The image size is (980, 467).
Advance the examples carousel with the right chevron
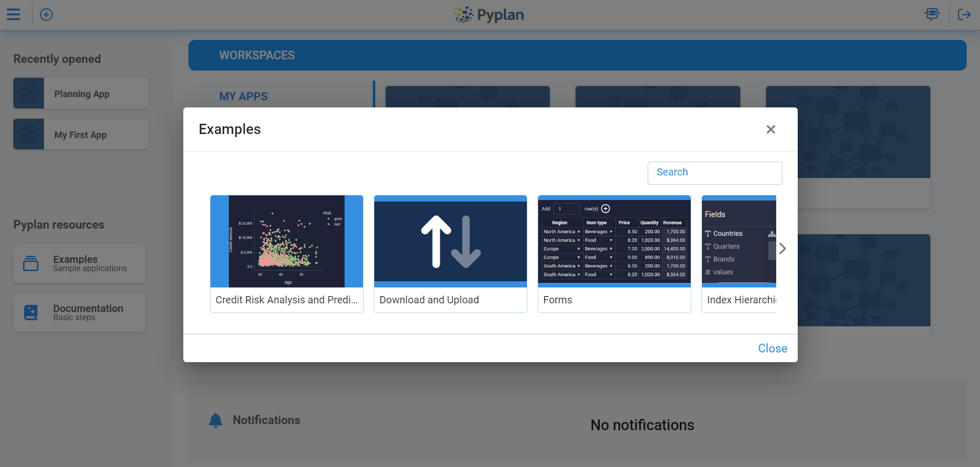(x=782, y=248)
